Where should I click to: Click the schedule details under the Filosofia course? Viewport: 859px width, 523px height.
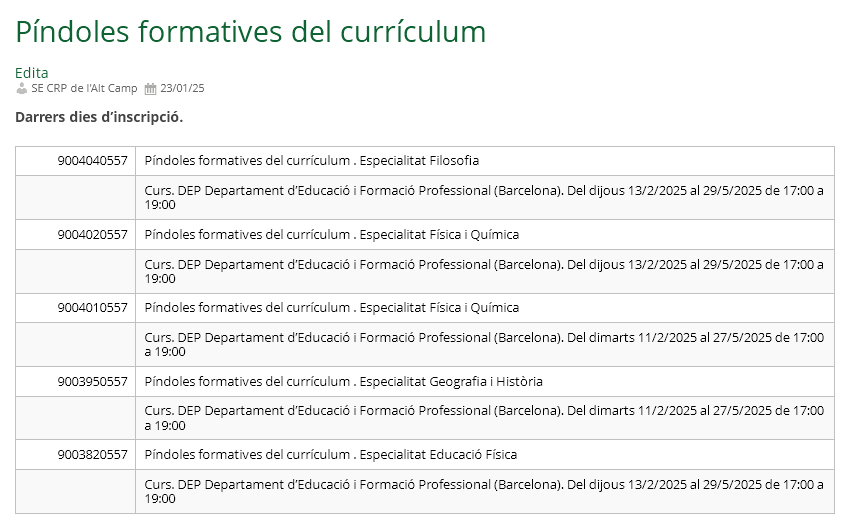point(484,197)
